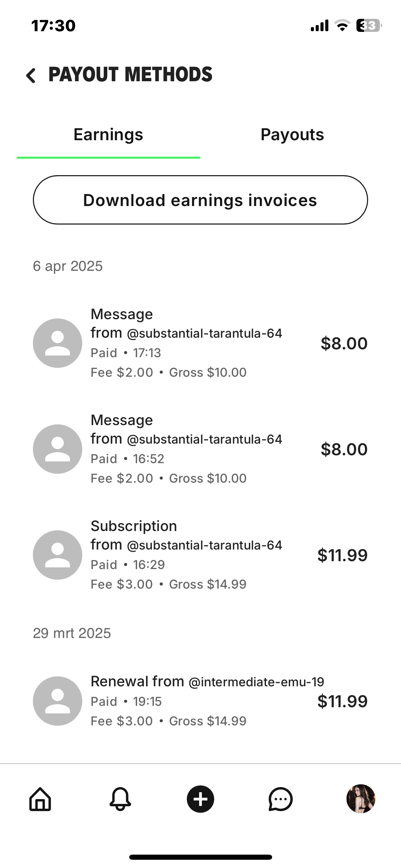Screen dimensions: 401x868
Task: Open the chat messages icon
Action: coord(280,799)
